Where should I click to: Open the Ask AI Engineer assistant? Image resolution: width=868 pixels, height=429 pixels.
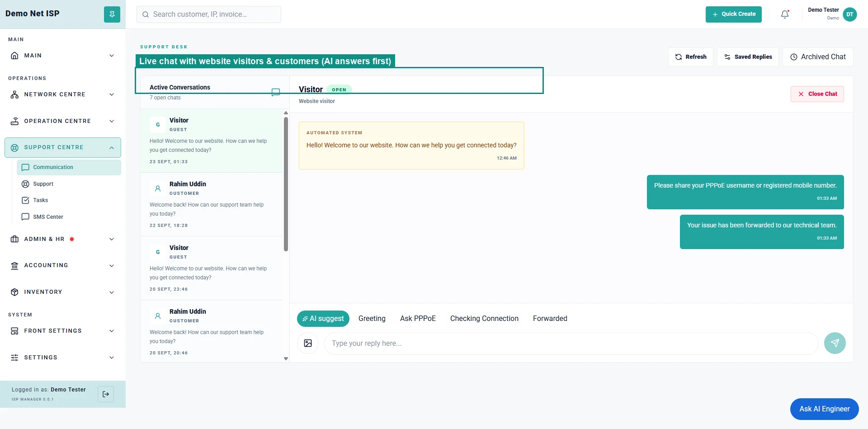[x=825, y=409]
